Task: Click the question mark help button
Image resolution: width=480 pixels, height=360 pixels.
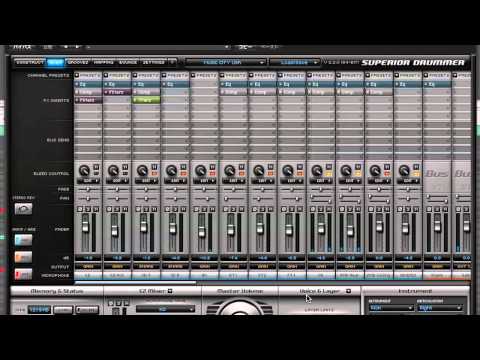Action: tap(172, 62)
